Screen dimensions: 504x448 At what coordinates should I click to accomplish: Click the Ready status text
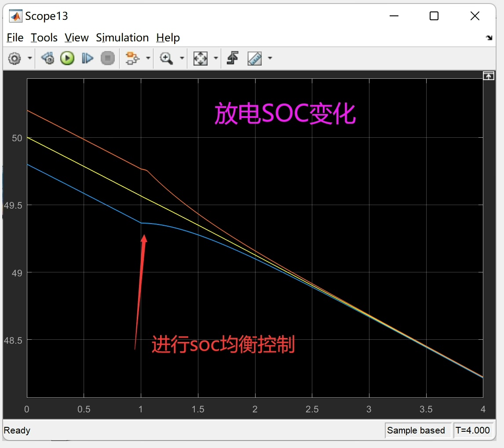point(17,430)
